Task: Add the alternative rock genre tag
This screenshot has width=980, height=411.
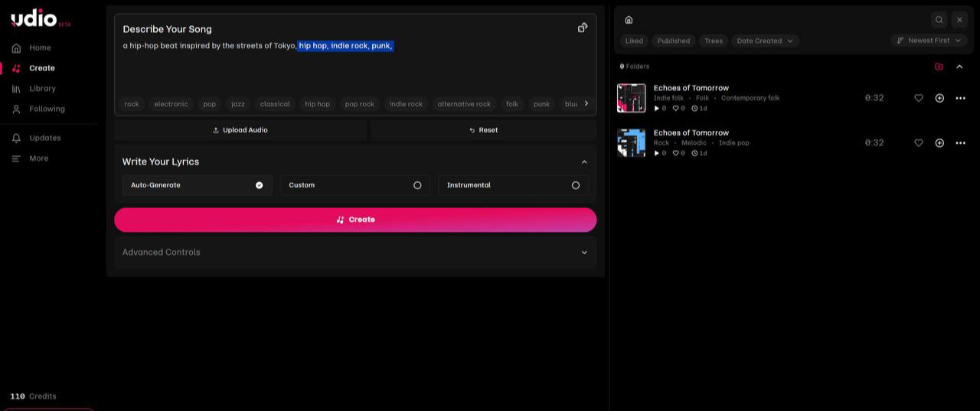Action: coord(464,104)
